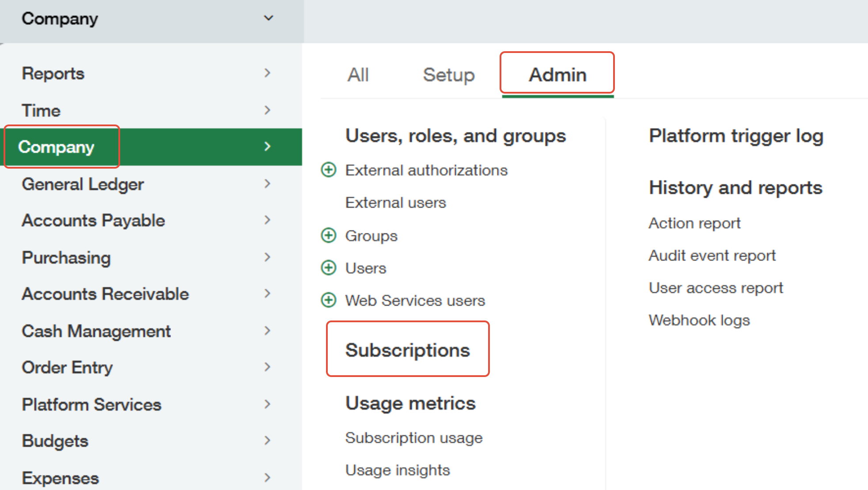Select the Company menu item

click(56, 147)
